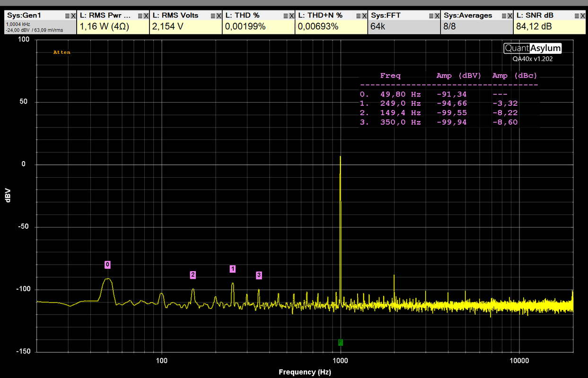
Task: Click the 8/8 averages value
Action: tap(450, 27)
